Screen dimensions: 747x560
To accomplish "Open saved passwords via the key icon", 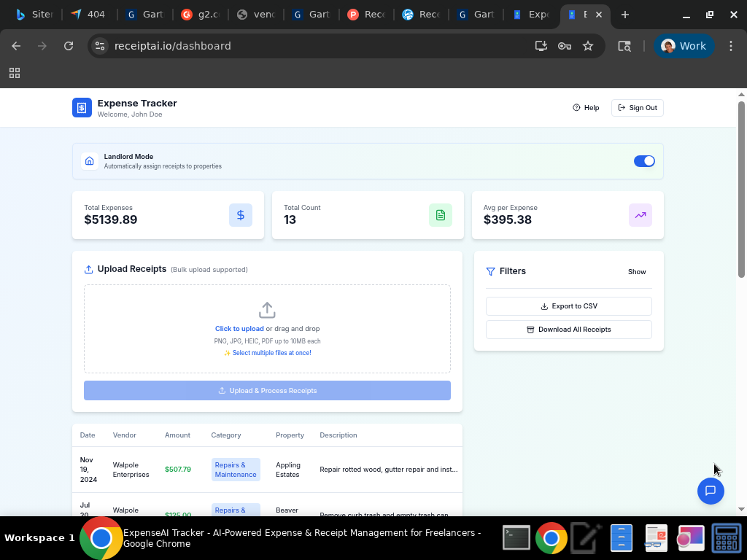I will pyautogui.click(x=565, y=45).
